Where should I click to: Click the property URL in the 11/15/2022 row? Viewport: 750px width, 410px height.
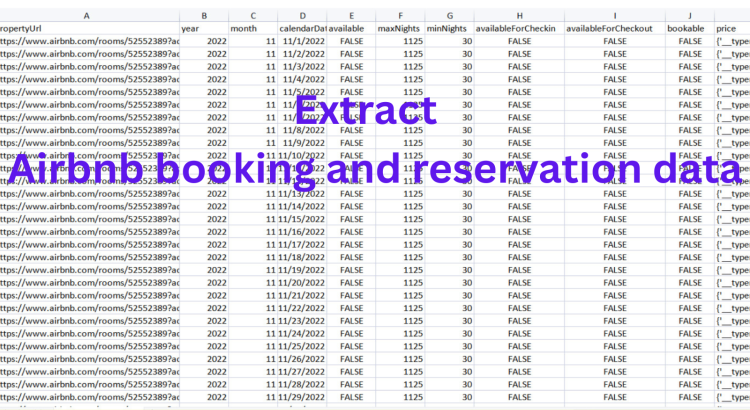(89, 219)
